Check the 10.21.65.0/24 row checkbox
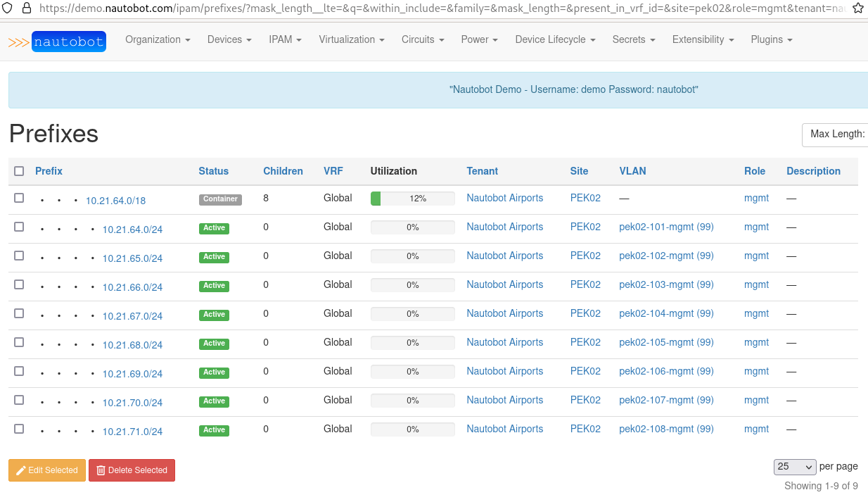The height and width of the screenshot is (502, 868). click(19, 256)
